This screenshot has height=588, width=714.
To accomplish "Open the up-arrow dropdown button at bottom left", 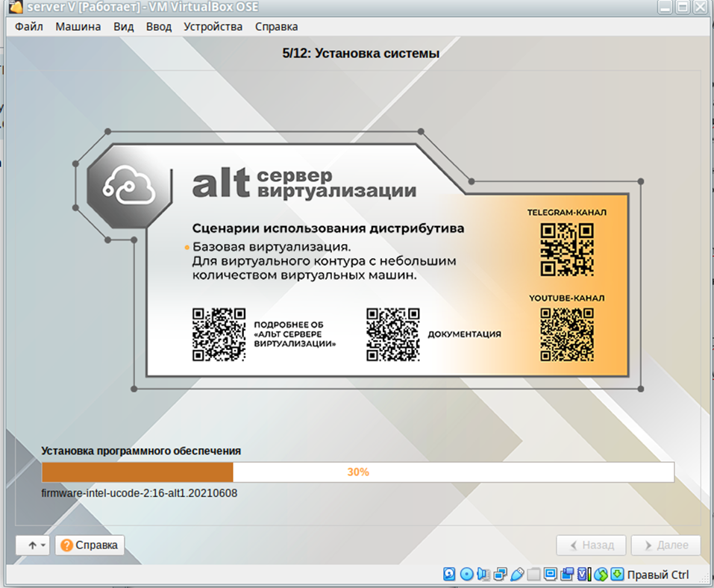I will coord(33,545).
